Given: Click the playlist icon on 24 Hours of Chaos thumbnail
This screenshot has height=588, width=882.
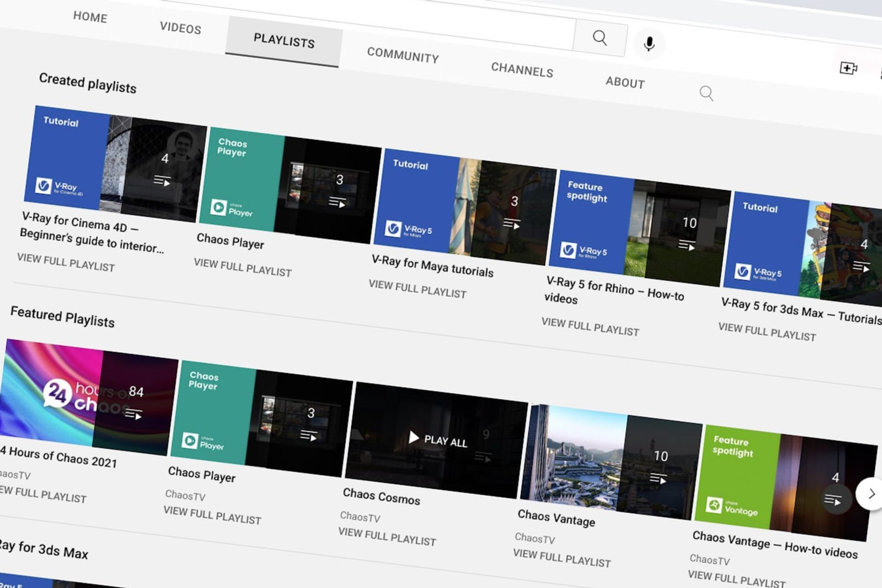Looking at the screenshot, I should (x=133, y=414).
